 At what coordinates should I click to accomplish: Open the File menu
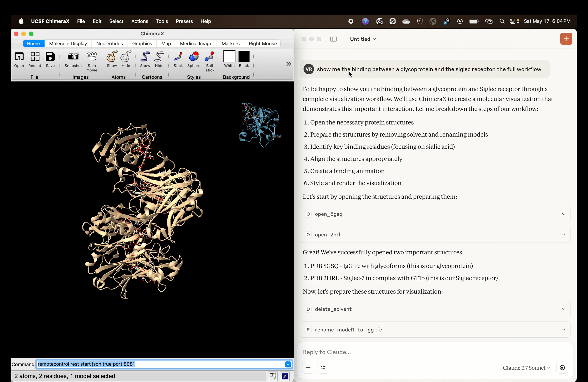(x=81, y=21)
